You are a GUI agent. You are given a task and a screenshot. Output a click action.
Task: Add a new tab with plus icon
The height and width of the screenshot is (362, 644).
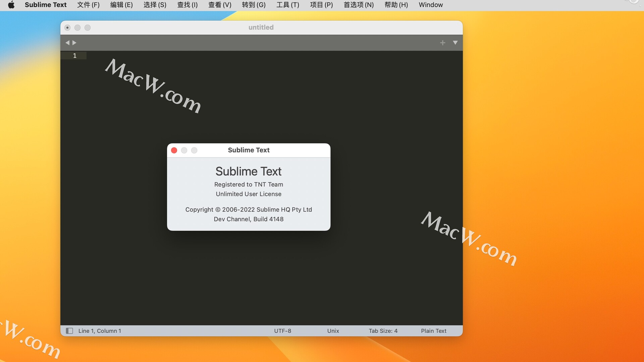pyautogui.click(x=443, y=43)
